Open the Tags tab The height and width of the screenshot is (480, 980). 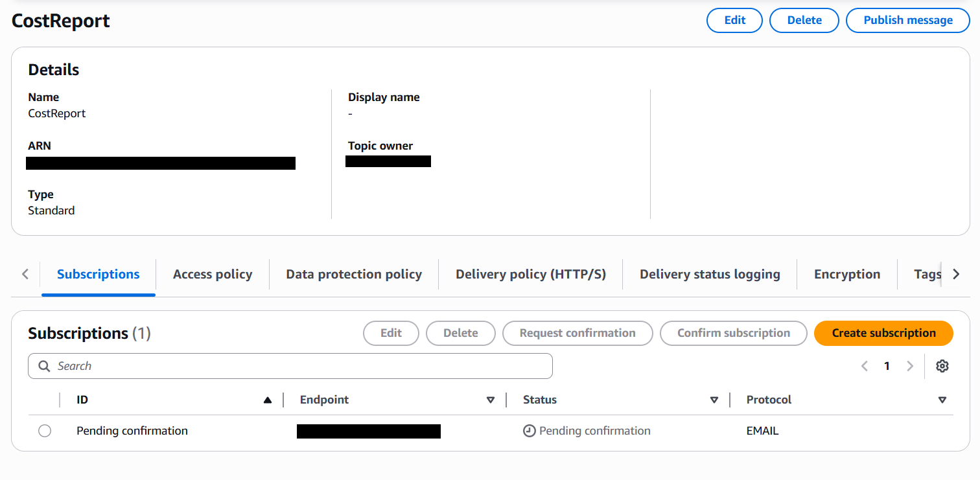pyautogui.click(x=927, y=274)
